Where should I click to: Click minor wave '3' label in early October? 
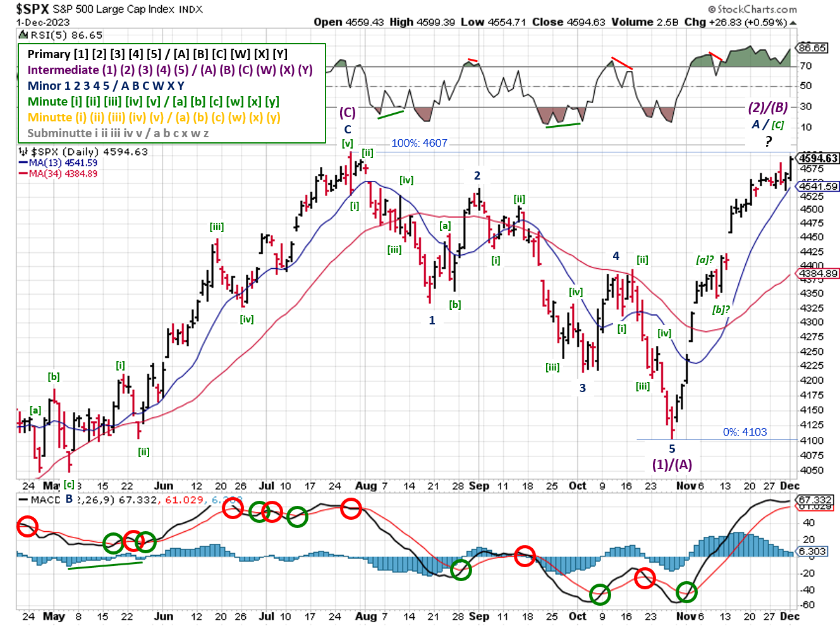pos(583,388)
